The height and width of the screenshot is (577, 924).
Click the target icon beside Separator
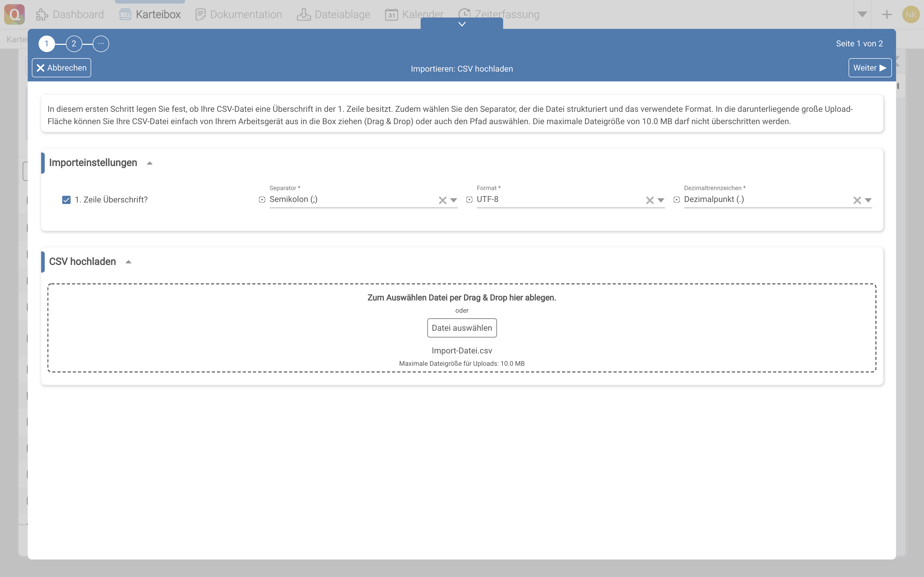coord(262,200)
